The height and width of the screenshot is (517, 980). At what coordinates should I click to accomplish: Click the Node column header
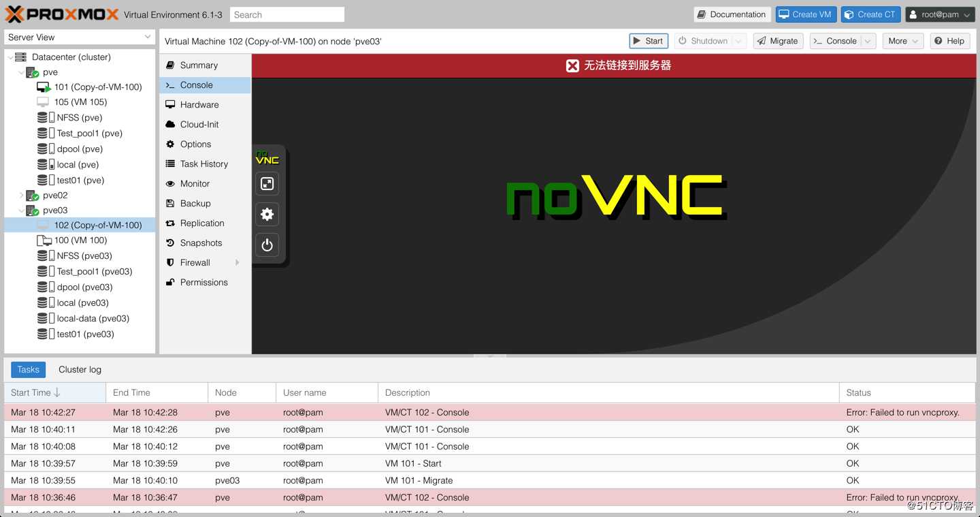click(242, 392)
